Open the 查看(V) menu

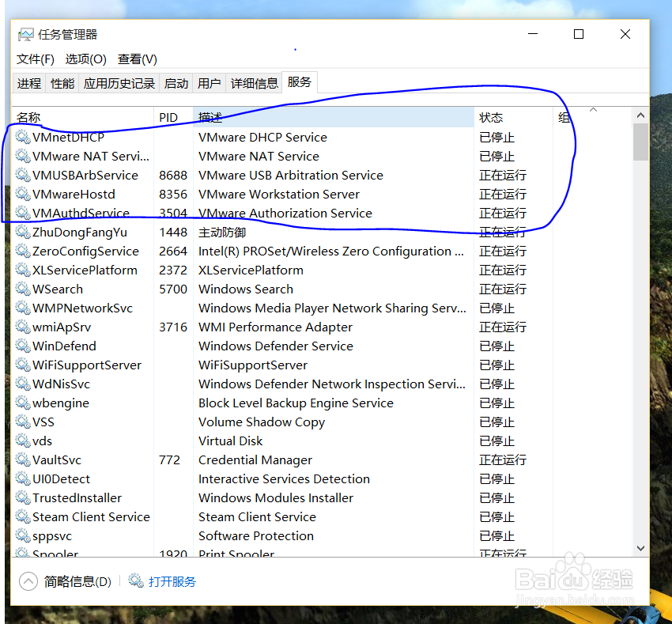click(x=138, y=59)
